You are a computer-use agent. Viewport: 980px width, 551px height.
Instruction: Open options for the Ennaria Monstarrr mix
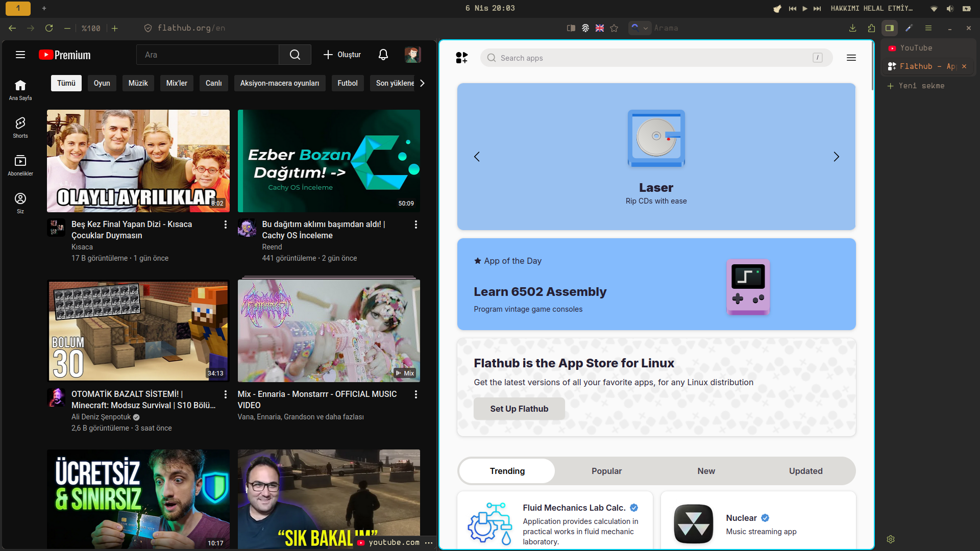click(416, 394)
